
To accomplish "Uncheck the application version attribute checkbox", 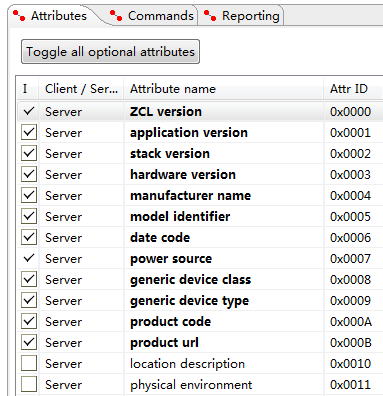I will click(29, 132).
